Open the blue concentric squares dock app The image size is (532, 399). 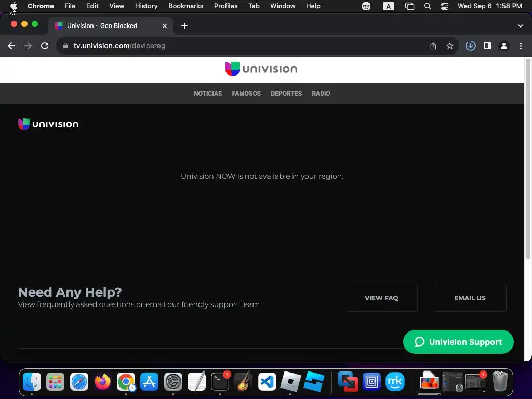coord(371,381)
